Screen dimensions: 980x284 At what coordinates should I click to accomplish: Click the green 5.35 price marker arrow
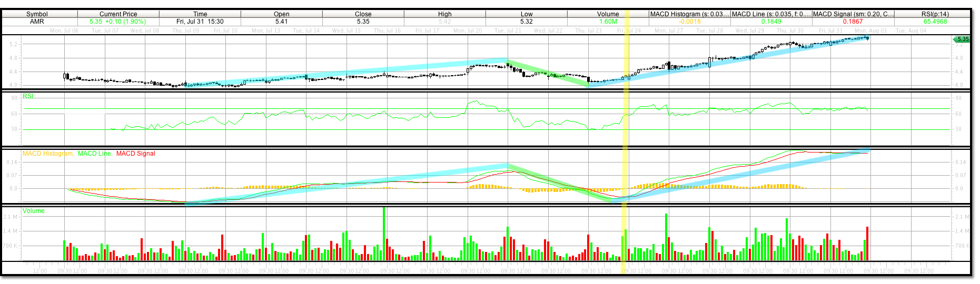[x=962, y=39]
